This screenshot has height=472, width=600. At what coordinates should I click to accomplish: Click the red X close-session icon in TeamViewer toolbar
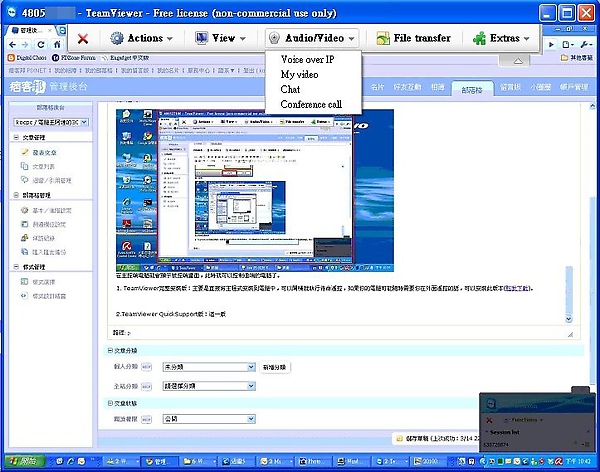click(x=83, y=38)
